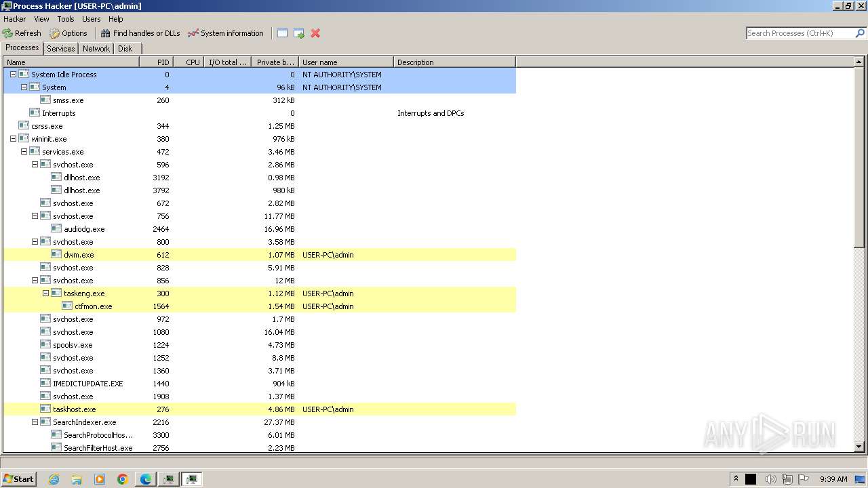
Task: Open Find handles or DLLs
Action: click(140, 33)
